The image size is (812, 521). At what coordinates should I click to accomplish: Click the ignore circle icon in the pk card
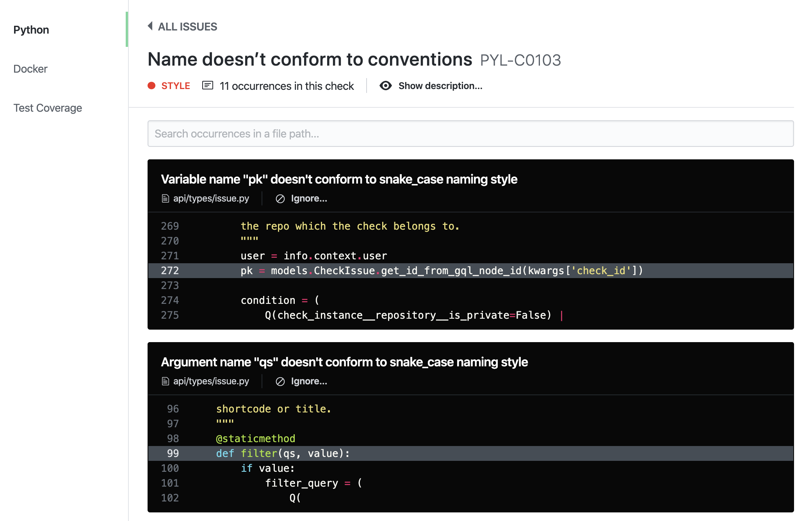pos(280,199)
